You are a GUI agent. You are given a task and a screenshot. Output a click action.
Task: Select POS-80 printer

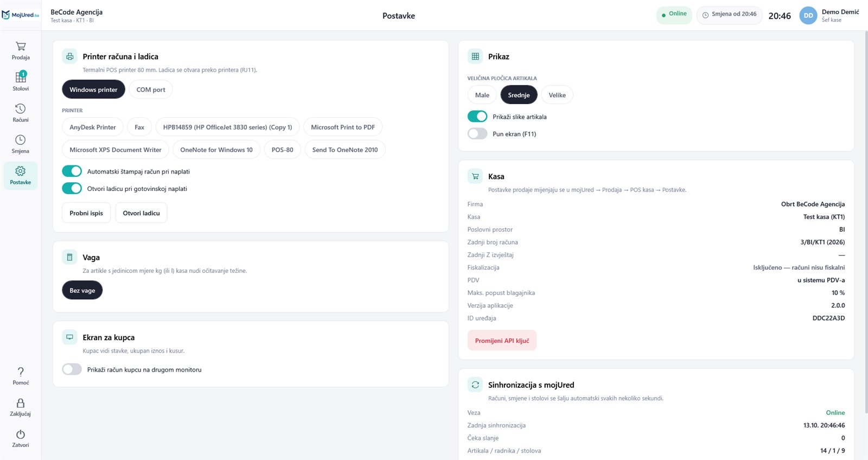coord(282,150)
